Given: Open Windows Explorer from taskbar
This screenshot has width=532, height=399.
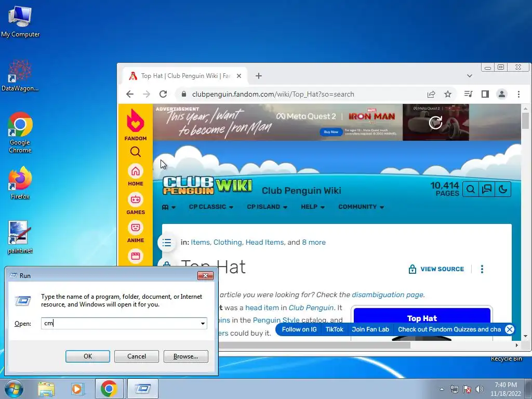Looking at the screenshot, I should (x=46, y=389).
